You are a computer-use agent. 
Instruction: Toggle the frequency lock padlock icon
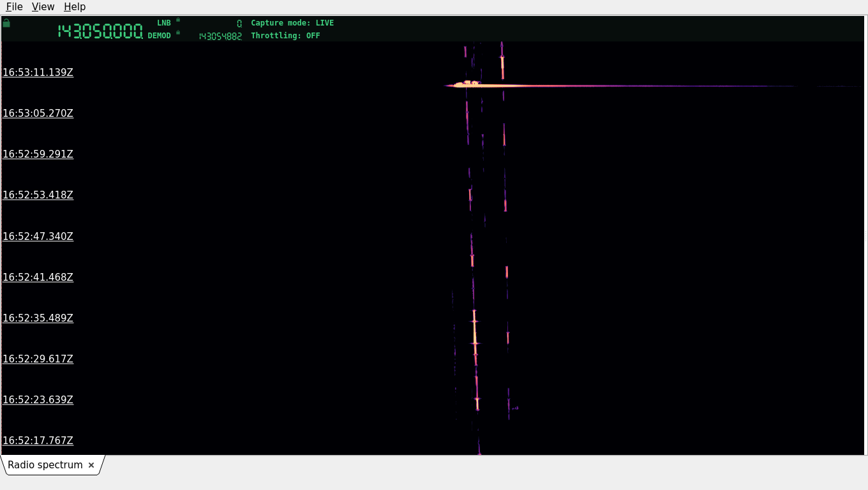pos(6,23)
